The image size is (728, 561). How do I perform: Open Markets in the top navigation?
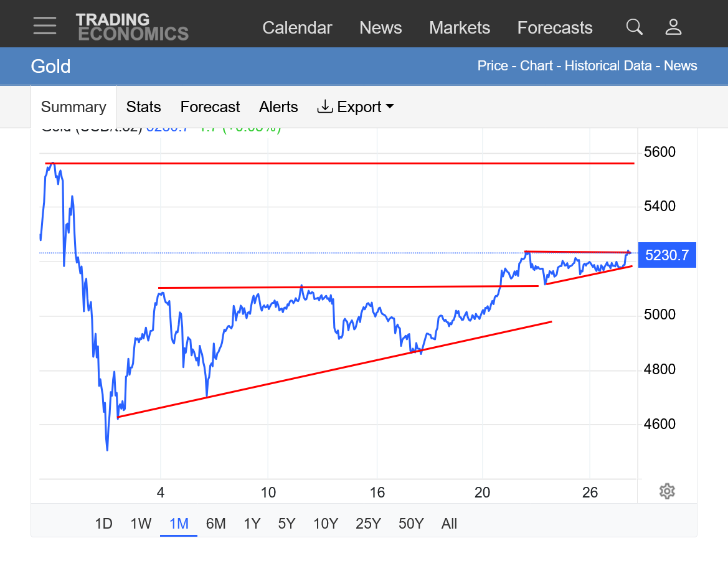[x=460, y=28]
